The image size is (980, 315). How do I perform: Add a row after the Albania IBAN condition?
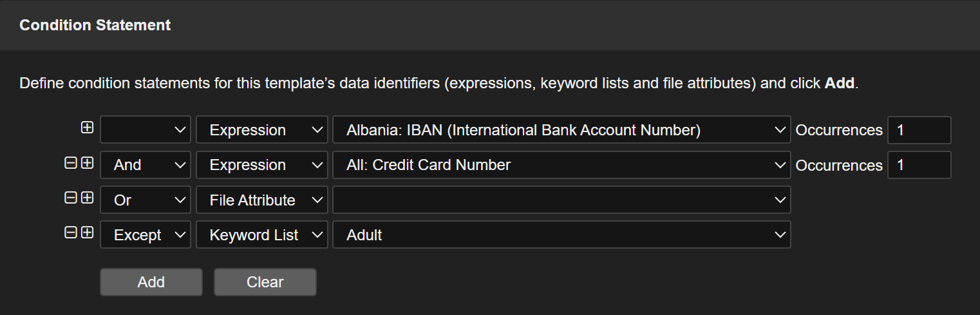click(88, 128)
